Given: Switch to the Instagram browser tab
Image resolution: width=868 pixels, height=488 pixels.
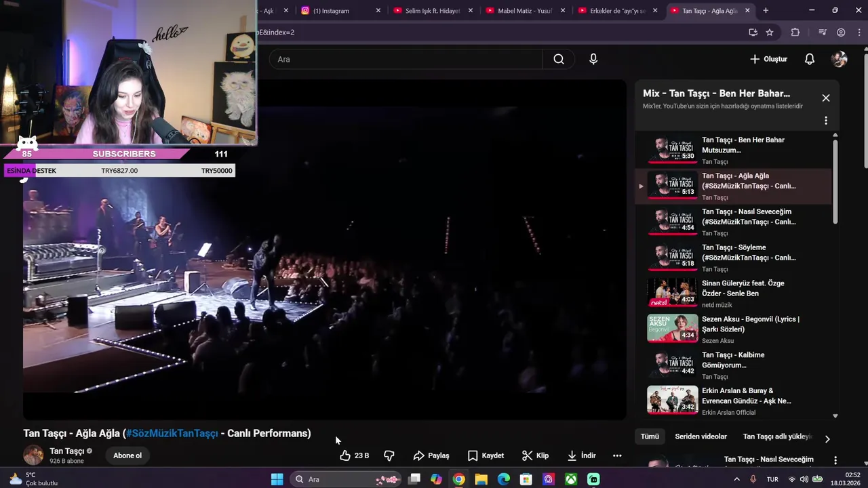Looking at the screenshot, I should 332,11.
